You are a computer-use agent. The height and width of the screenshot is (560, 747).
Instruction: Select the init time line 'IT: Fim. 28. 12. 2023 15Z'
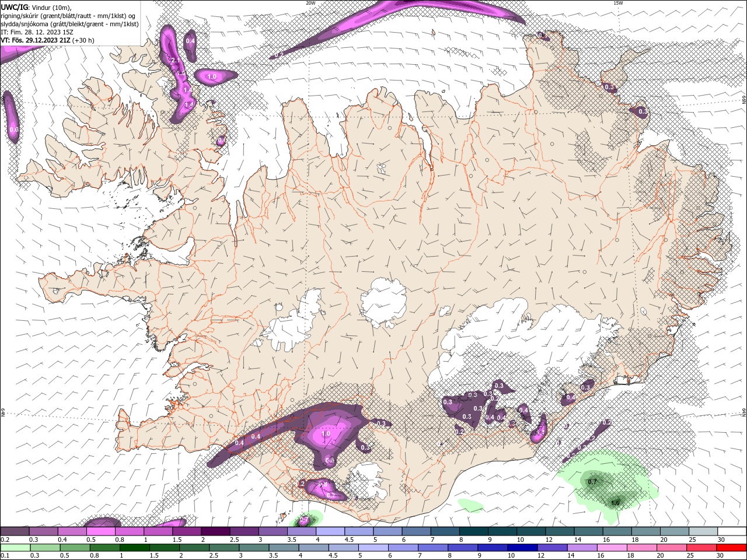pos(36,32)
